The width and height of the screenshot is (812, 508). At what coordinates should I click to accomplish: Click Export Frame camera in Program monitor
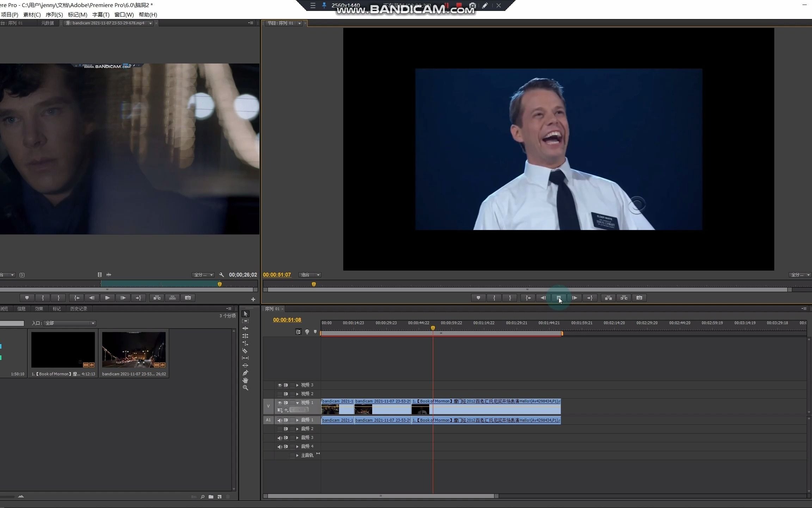(639, 298)
